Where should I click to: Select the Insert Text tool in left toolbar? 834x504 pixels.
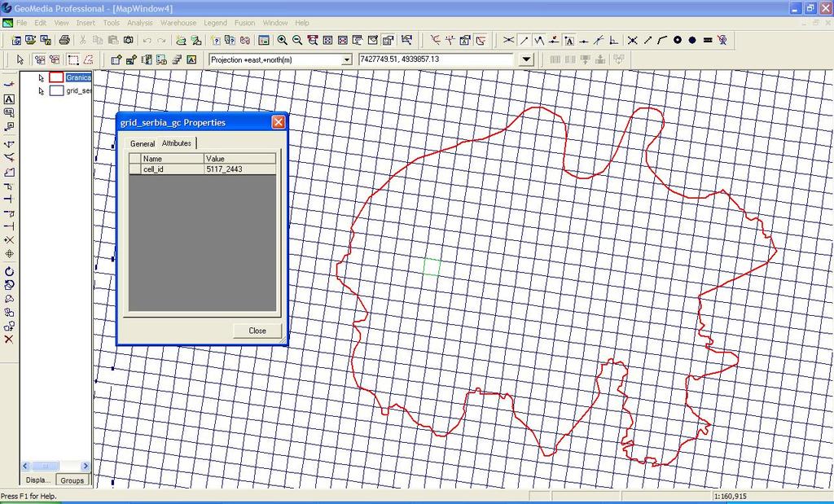click(x=9, y=99)
